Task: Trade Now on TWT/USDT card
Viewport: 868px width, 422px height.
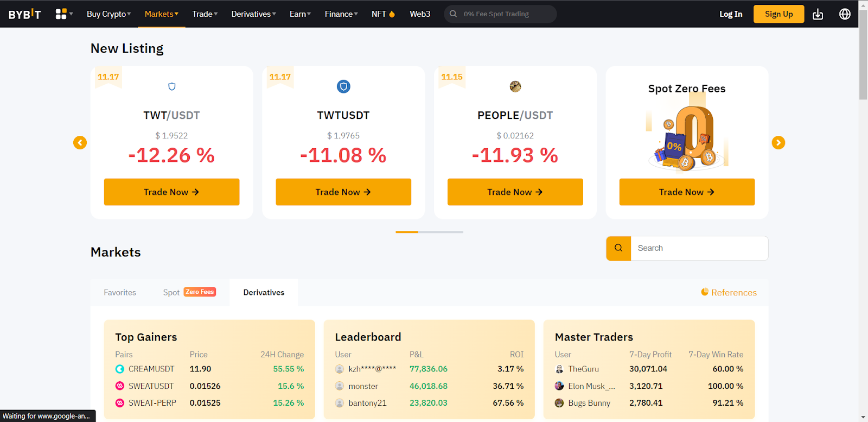Action: 171,192
